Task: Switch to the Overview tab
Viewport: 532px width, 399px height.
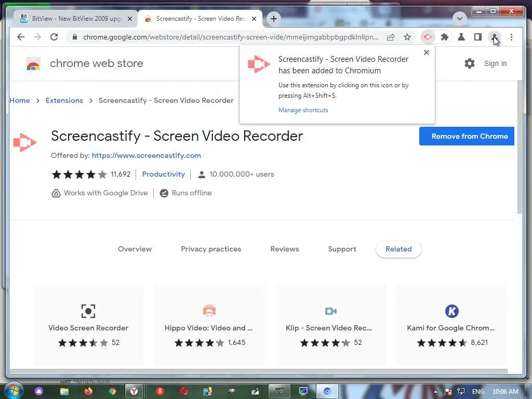Action: coord(135,249)
